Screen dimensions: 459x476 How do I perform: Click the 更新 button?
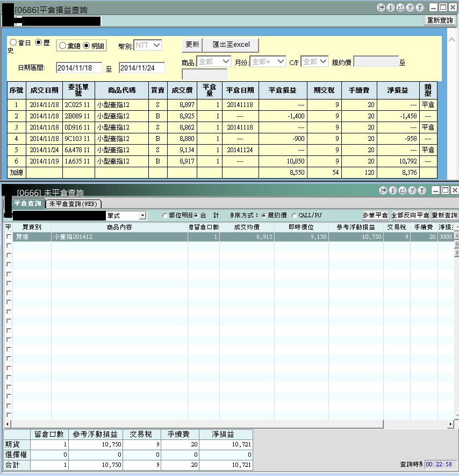(192, 45)
